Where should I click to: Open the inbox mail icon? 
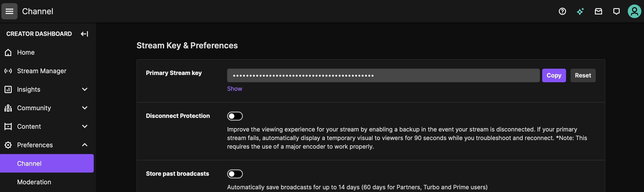pos(598,11)
